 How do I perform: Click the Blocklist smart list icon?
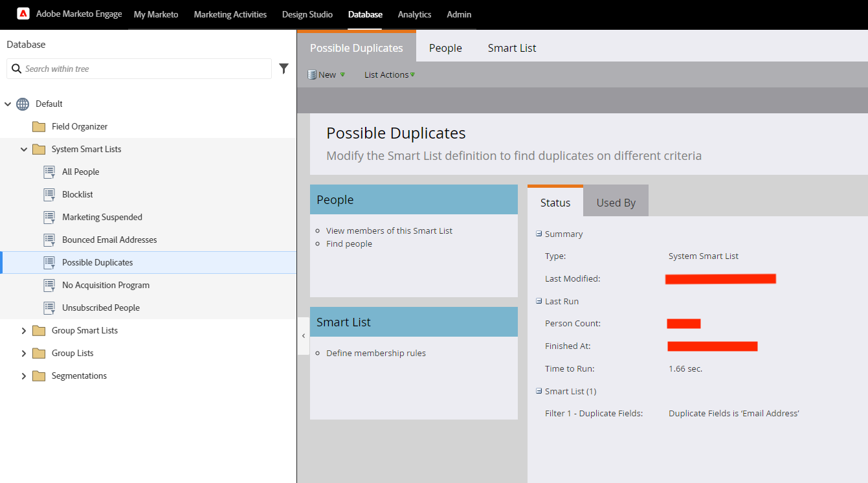49,194
